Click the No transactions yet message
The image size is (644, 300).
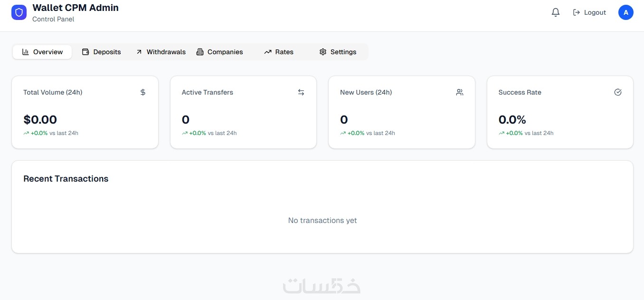322,221
